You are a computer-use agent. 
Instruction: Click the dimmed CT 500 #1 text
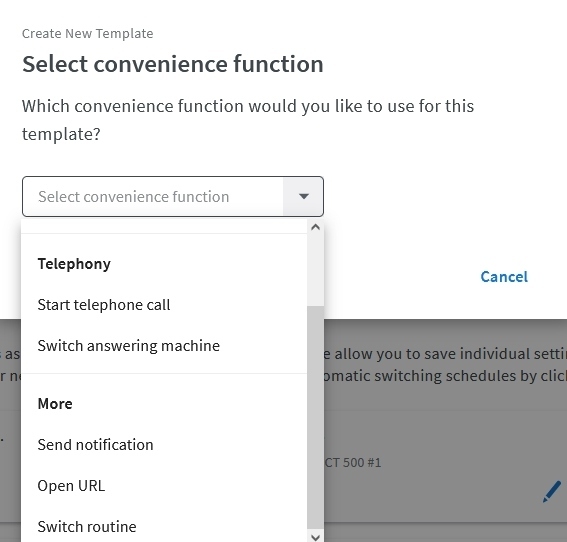(x=353, y=462)
